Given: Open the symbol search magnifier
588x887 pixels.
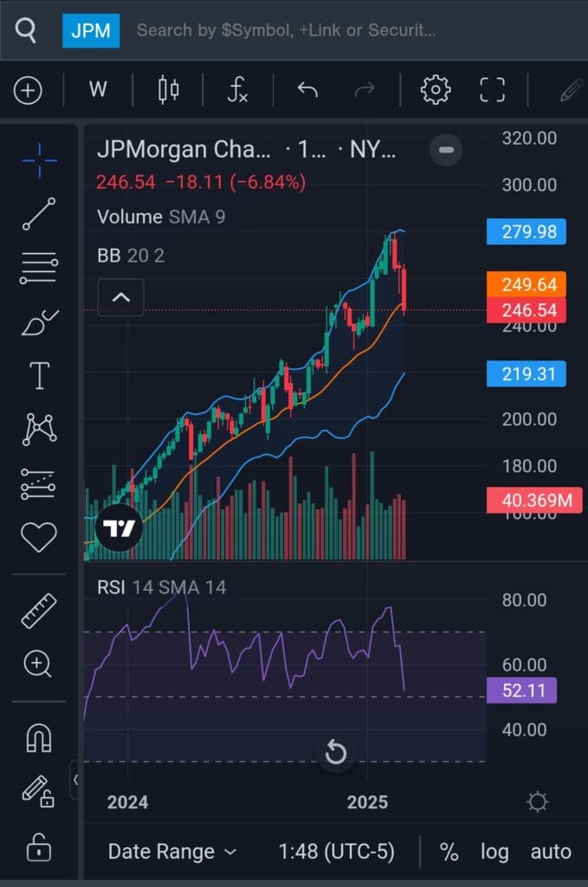Looking at the screenshot, I should 25,30.
